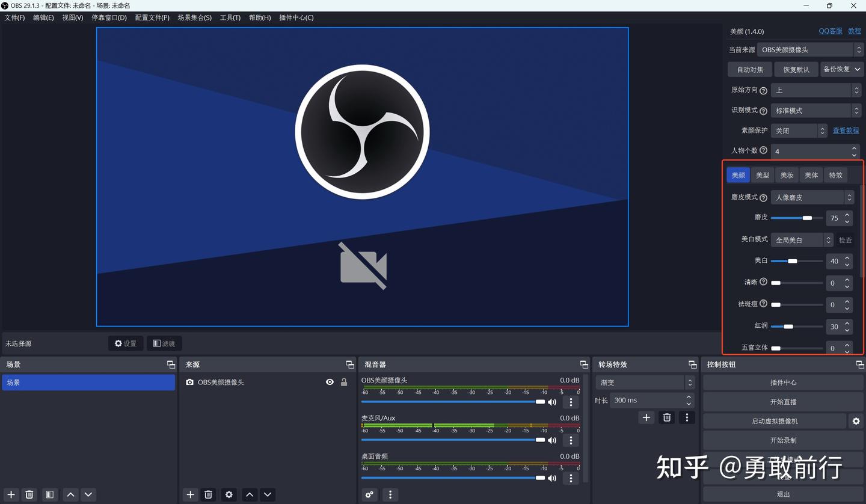The image size is (866, 504).
Task: Float the 控制按钮 dock panel
Action: click(x=859, y=364)
